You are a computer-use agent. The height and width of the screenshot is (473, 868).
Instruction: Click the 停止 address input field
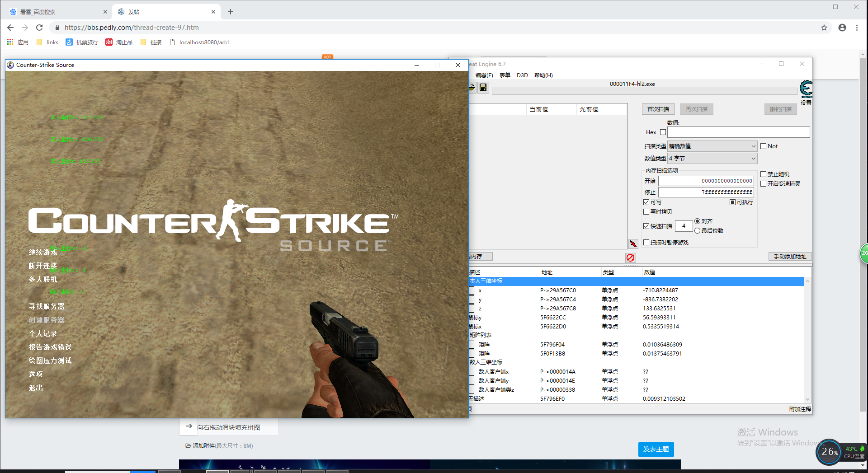[x=706, y=192]
